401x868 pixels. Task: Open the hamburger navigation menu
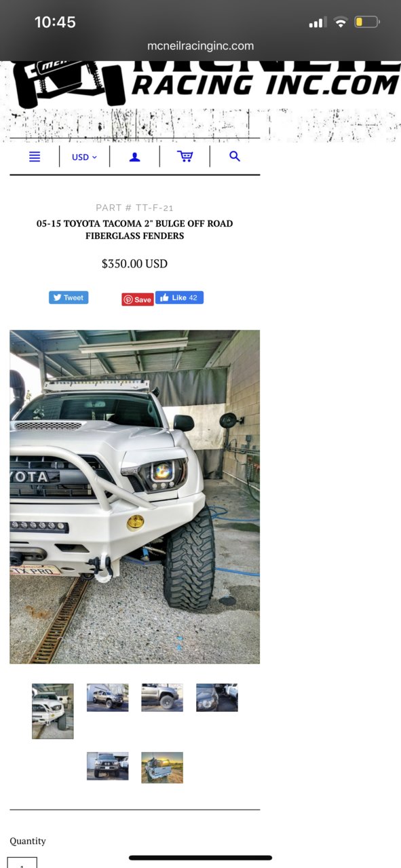(x=35, y=157)
